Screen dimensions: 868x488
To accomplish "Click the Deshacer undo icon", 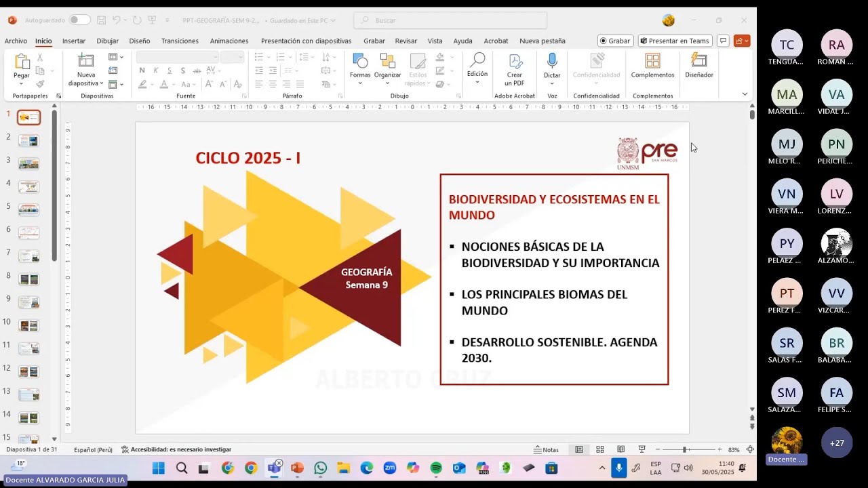I will pyautogui.click(x=117, y=20).
